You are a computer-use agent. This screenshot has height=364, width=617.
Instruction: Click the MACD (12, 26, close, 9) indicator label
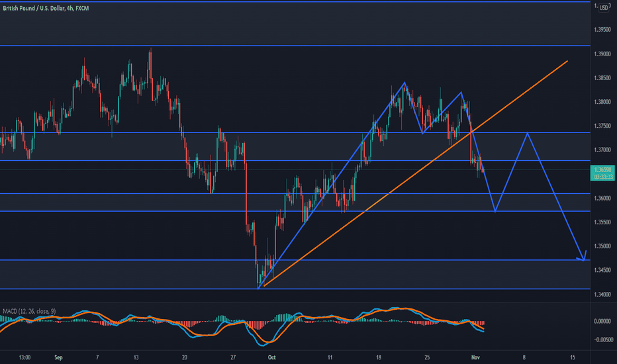pyautogui.click(x=29, y=311)
